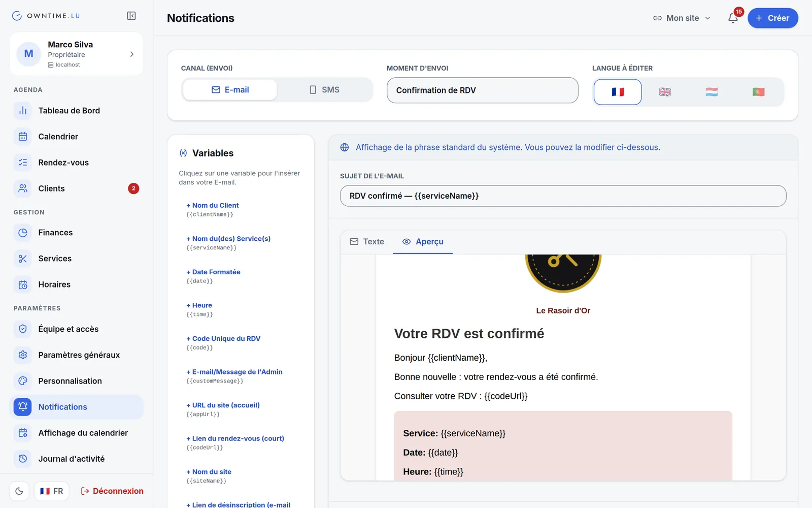Image resolution: width=812 pixels, height=508 pixels.
Task: Collapse the sidebar with the panel icon
Action: [x=131, y=16]
